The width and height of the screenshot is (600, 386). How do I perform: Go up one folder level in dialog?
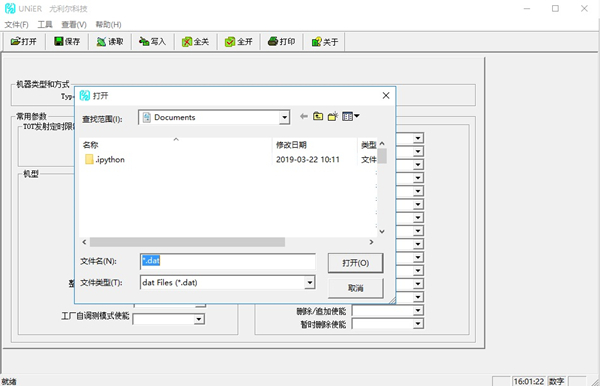click(318, 116)
